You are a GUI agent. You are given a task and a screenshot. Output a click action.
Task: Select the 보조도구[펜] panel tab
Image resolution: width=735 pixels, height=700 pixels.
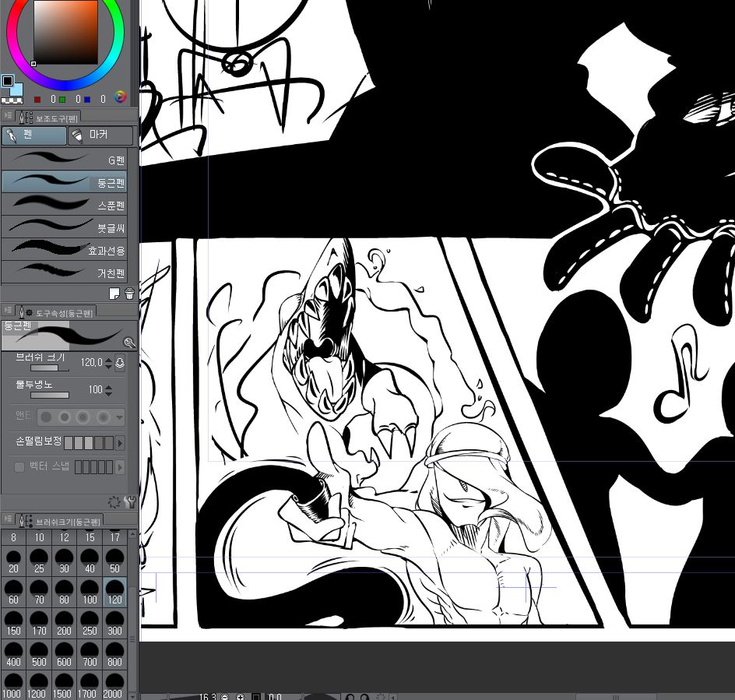48,118
